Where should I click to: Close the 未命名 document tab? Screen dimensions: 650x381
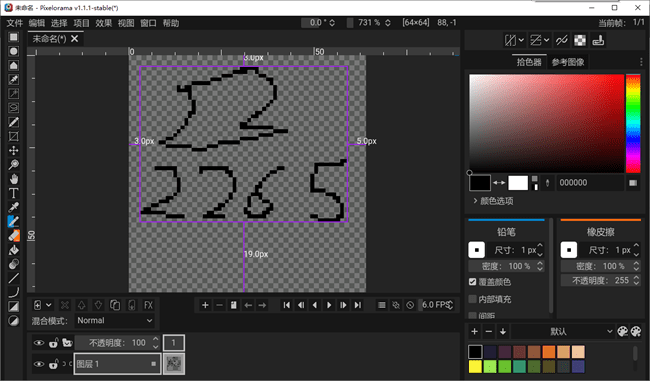[x=75, y=39]
